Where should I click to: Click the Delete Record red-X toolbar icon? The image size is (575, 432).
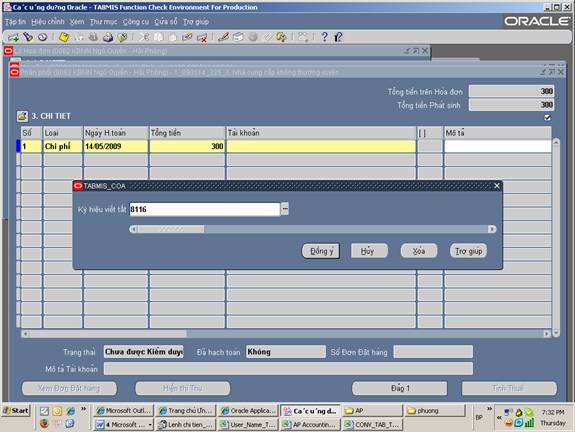point(202,37)
